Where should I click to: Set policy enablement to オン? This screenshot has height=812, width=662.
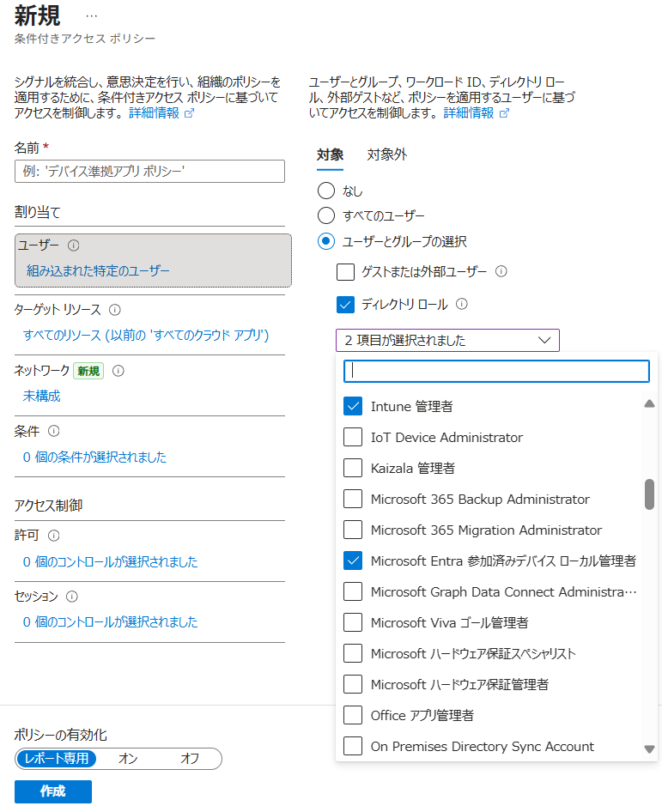128,759
